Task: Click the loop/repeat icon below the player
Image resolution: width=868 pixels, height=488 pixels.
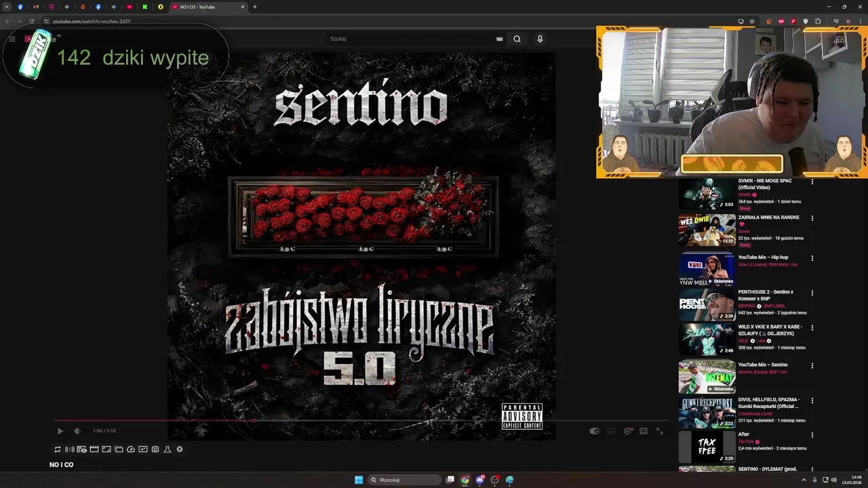Action: [x=58, y=449]
